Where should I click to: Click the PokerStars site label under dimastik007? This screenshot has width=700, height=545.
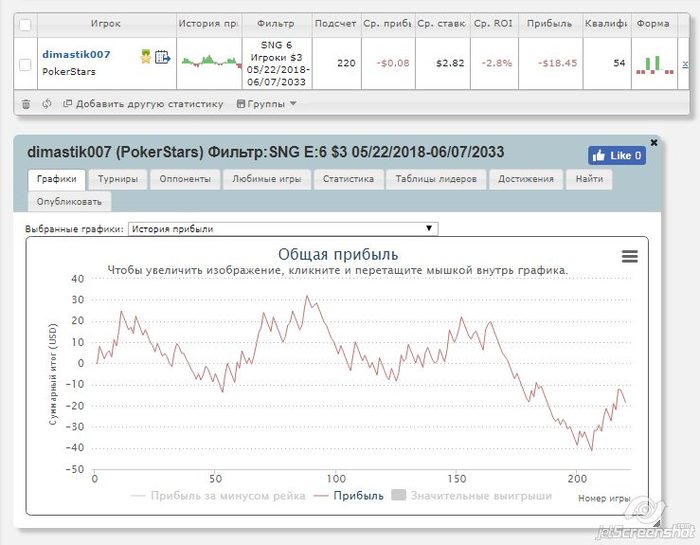tap(69, 71)
